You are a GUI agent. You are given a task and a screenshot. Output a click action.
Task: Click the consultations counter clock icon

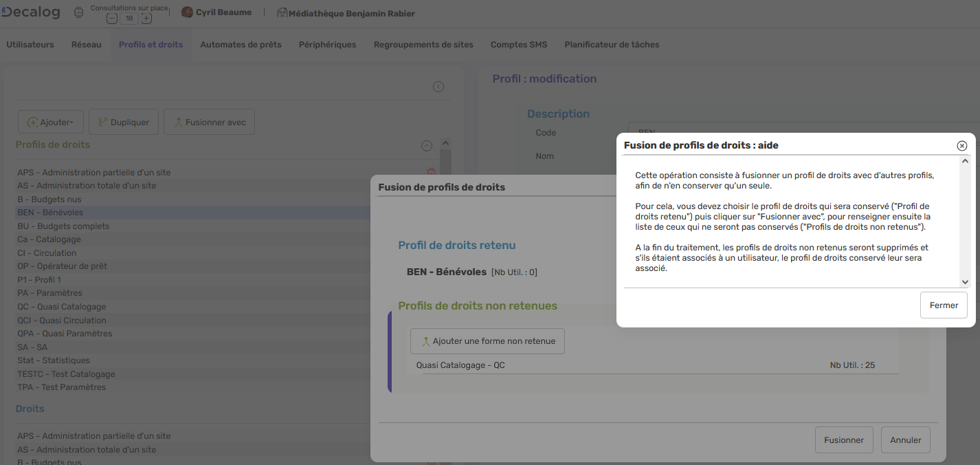(x=78, y=12)
